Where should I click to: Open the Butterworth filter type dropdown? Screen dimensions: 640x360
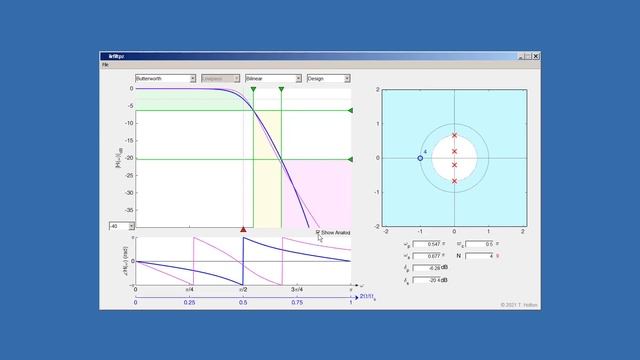pyautogui.click(x=165, y=78)
